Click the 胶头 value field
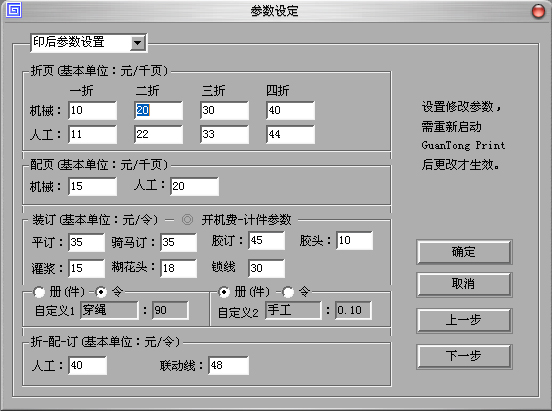Screen dimensions: 552x411 pos(355,241)
